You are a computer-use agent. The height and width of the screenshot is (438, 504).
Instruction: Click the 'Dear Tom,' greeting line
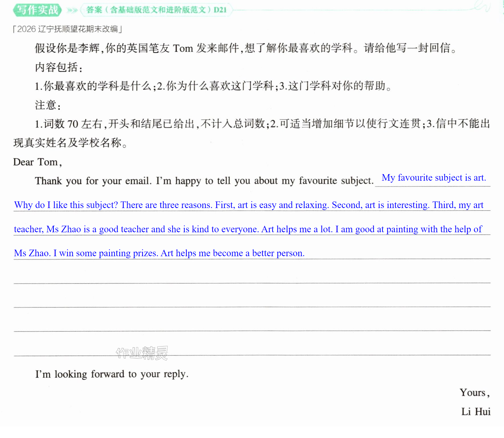pos(38,162)
